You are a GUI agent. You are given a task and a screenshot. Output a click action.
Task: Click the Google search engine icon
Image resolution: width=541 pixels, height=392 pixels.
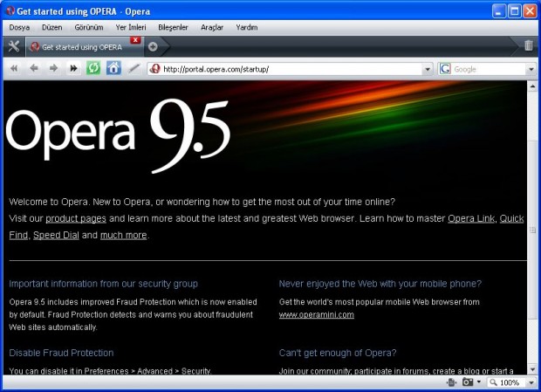[x=445, y=69]
